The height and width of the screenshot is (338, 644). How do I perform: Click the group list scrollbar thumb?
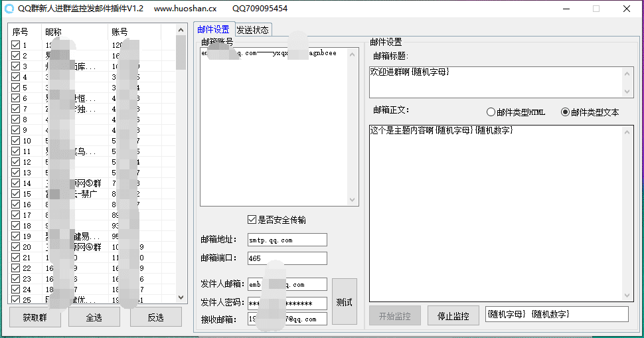coord(181,52)
